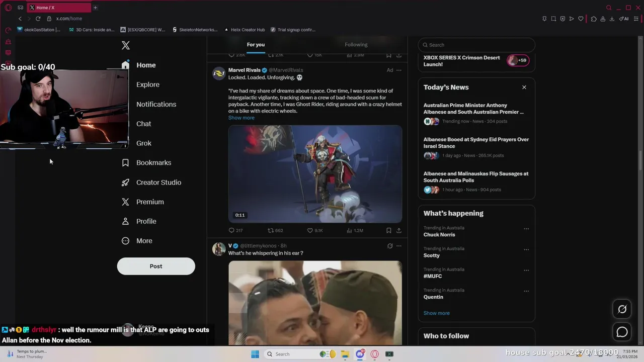Viewport: 644px width, 362px height.
Task: Open the littlemykonos post options menu
Action: coord(399,246)
